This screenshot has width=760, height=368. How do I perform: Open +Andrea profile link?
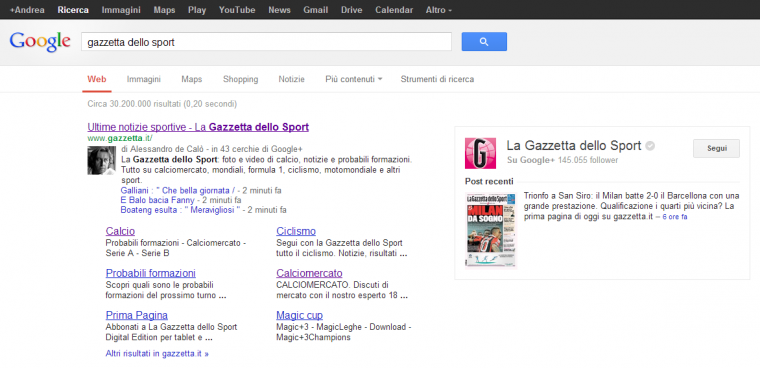pyautogui.click(x=27, y=10)
